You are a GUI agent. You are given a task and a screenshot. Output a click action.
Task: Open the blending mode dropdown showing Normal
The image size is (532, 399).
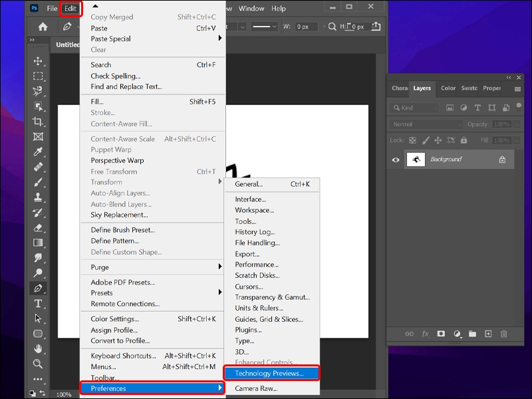[x=426, y=124]
